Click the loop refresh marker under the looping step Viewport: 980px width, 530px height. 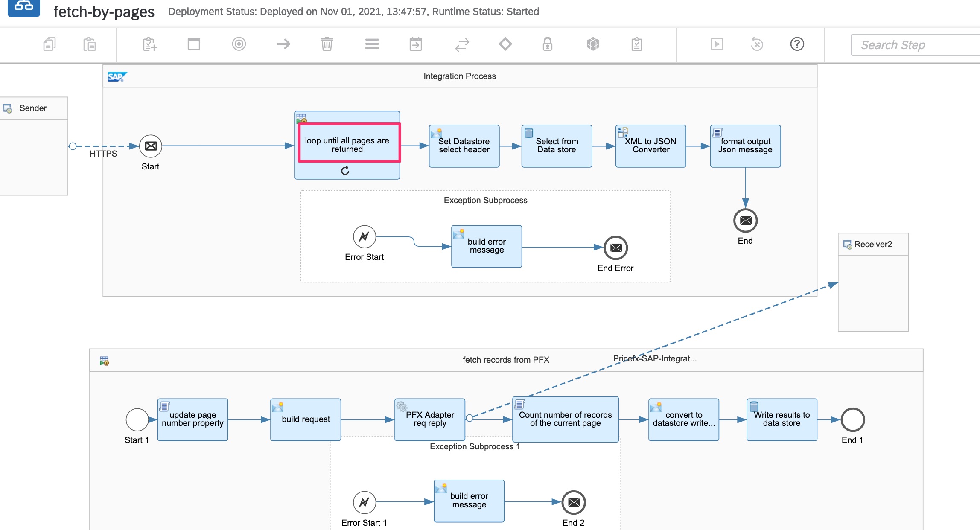tap(345, 171)
